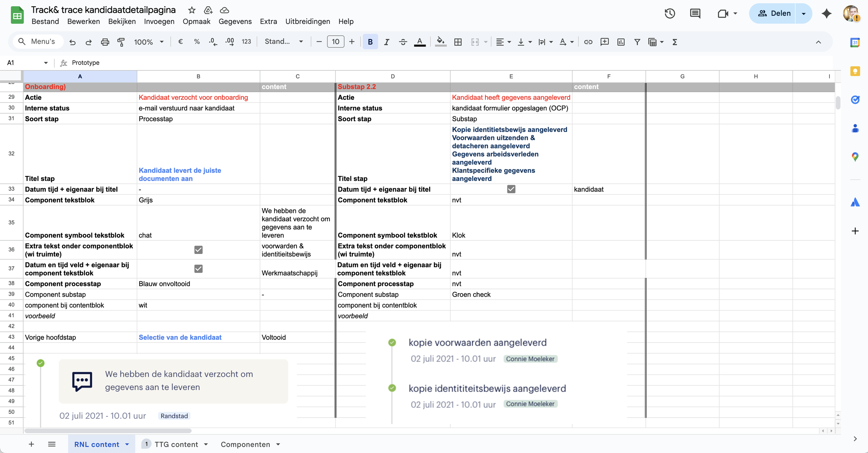This screenshot has width=868, height=453.
Task: Toggle the checkbox in row 37
Action: pyautogui.click(x=198, y=269)
